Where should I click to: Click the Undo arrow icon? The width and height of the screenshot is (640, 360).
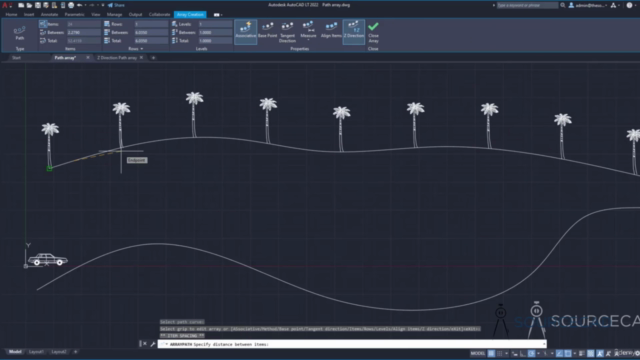(x=80, y=5)
